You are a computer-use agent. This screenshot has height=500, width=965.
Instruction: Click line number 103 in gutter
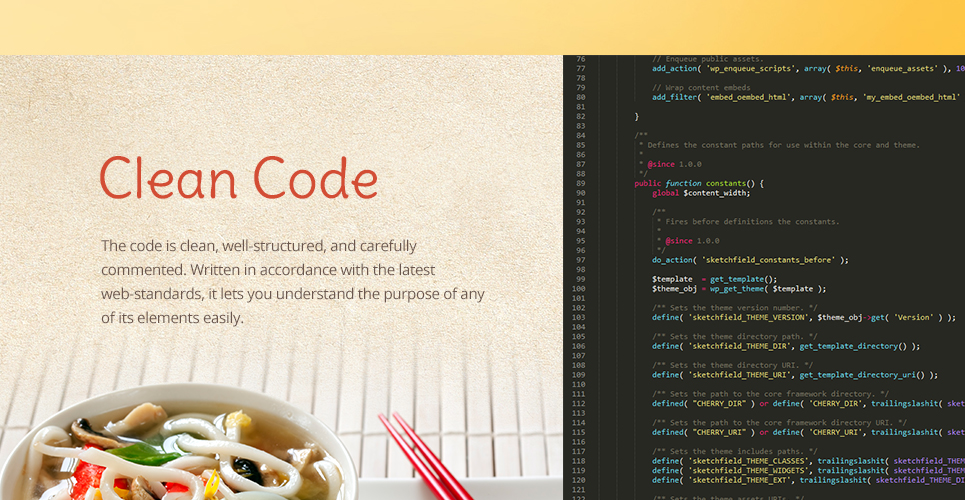point(579,318)
